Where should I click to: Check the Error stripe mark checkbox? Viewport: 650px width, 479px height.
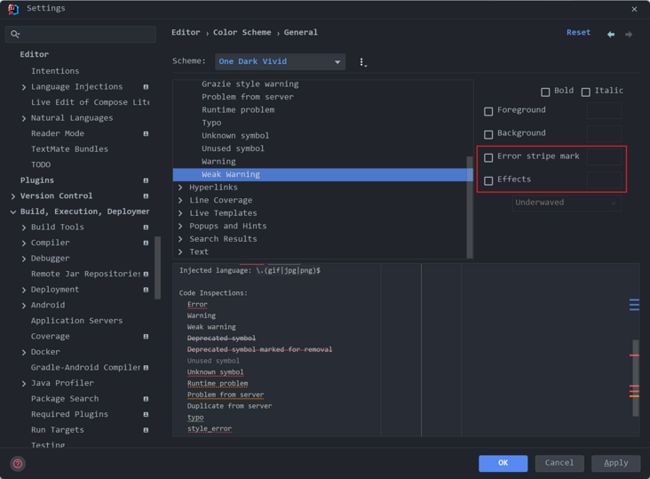point(488,158)
